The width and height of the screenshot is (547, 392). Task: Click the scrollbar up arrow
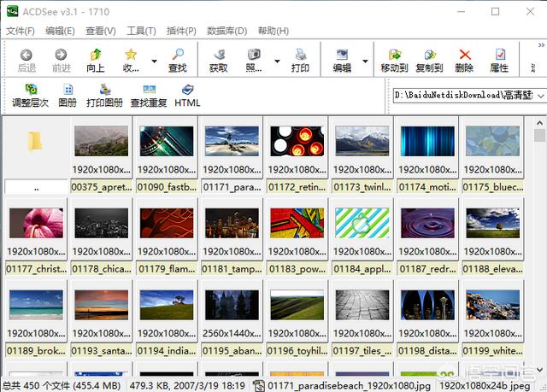click(x=539, y=123)
